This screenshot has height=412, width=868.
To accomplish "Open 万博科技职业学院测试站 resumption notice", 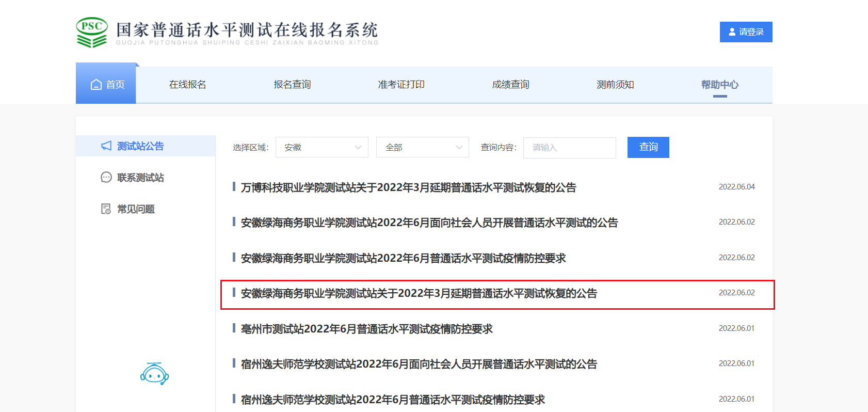I will coord(408,187).
